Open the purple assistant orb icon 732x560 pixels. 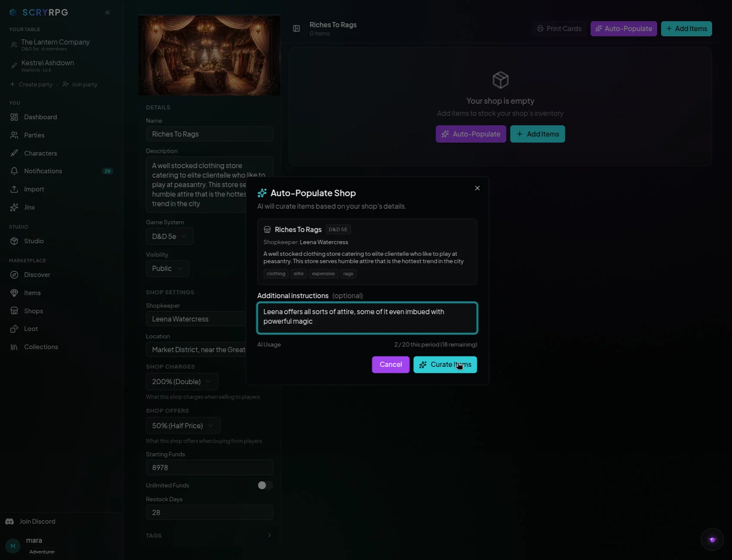click(x=712, y=540)
